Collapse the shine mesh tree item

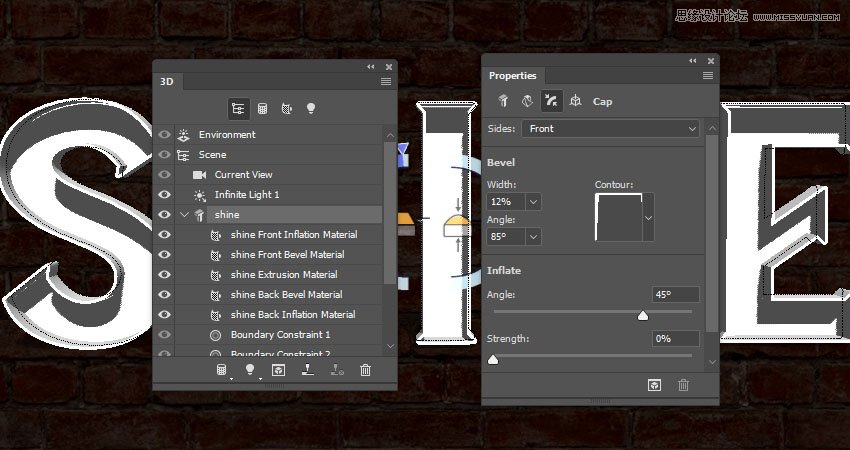tap(184, 215)
